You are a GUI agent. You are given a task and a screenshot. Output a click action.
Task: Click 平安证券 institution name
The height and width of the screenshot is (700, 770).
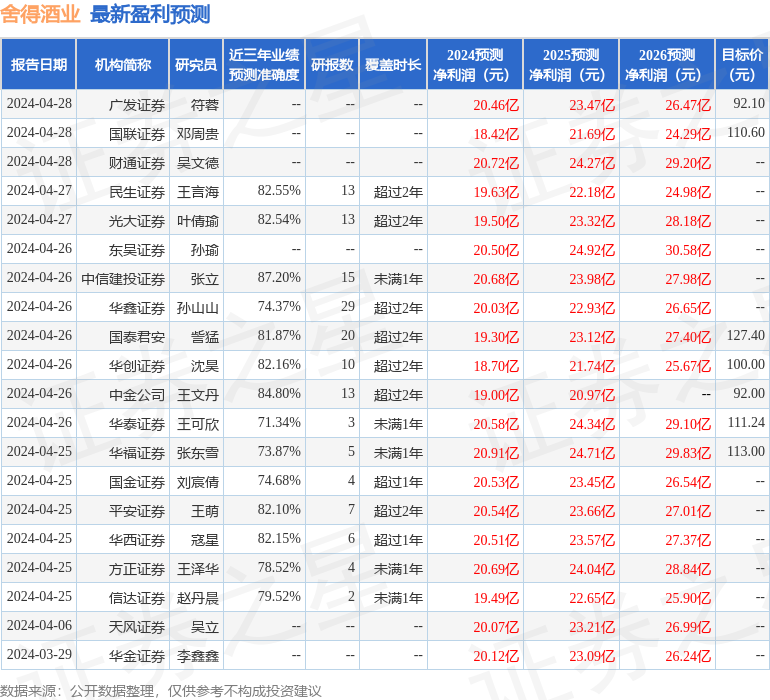pyautogui.click(x=137, y=511)
